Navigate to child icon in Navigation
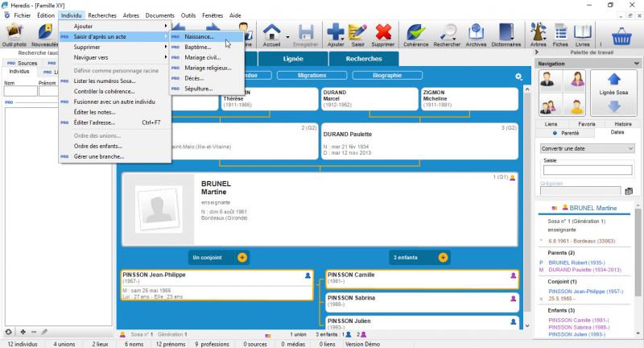Viewport: 644px width, 348px height. pos(576,107)
